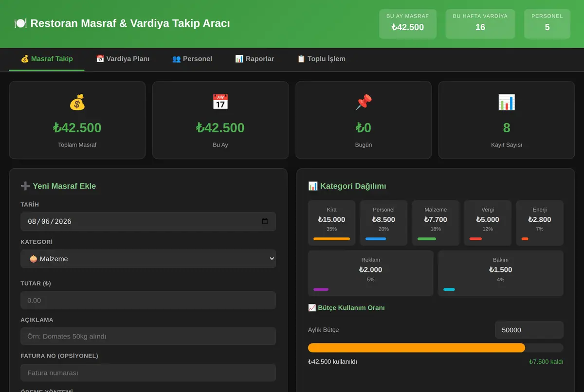Screen dimensions: 584x392
Task: Click the Kayıt Sayısı summary card
Action: 507,120
